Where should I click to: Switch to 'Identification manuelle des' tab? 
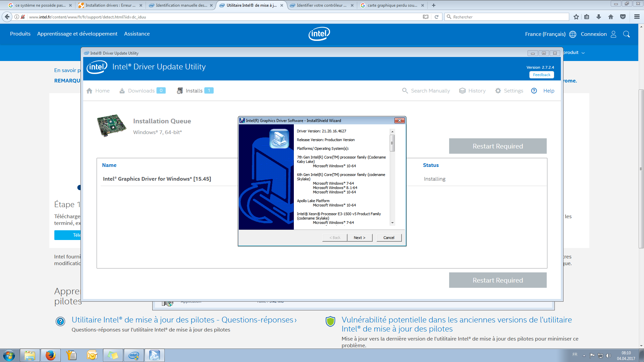181,5
